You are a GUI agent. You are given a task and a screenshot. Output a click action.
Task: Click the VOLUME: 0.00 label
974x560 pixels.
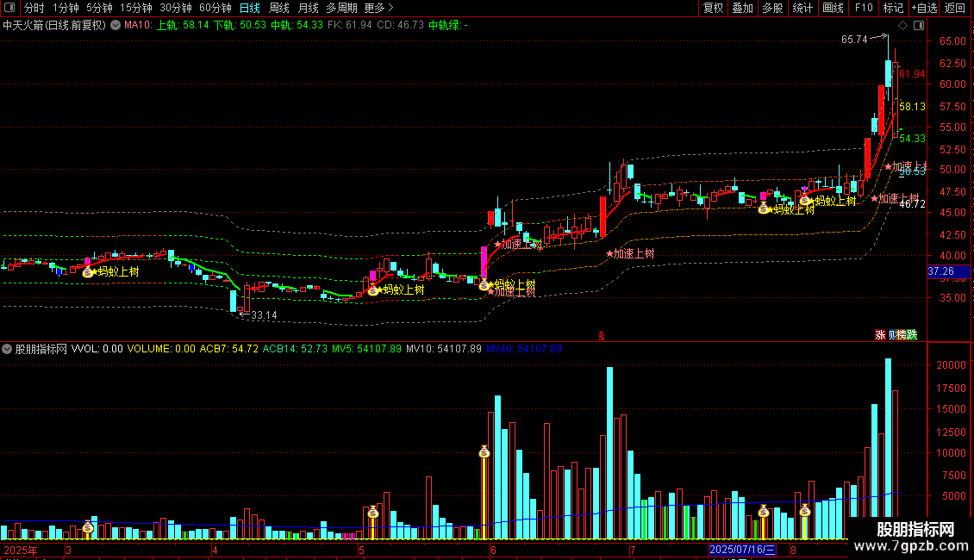pyautogui.click(x=161, y=349)
